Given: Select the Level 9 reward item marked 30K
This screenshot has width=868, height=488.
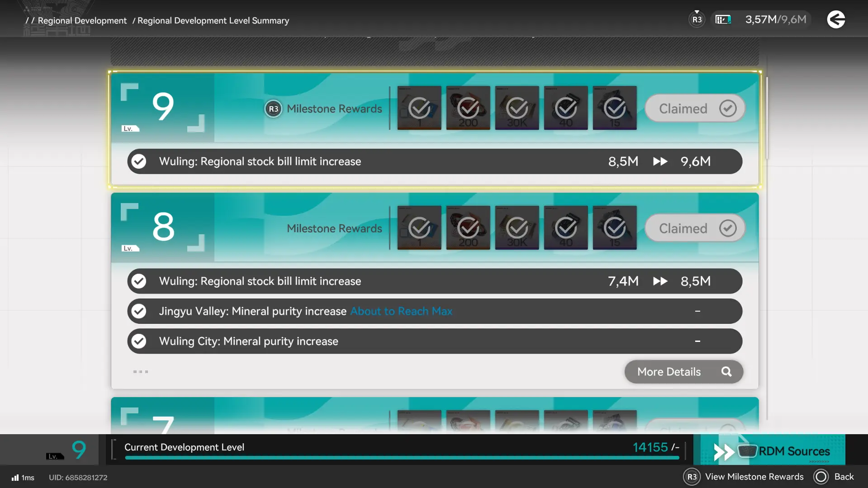Looking at the screenshot, I should click(x=517, y=108).
